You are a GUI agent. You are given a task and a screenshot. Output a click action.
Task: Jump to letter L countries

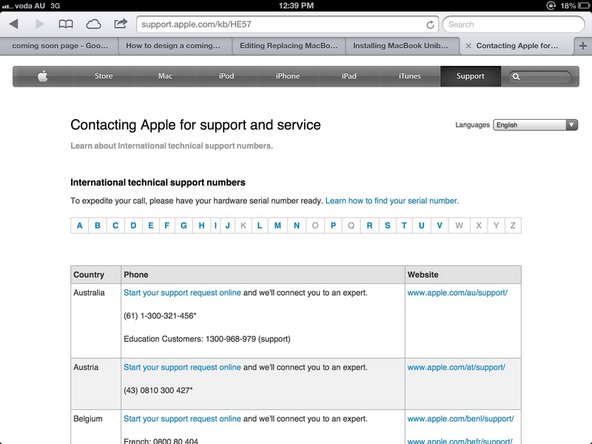pos(260,225)
